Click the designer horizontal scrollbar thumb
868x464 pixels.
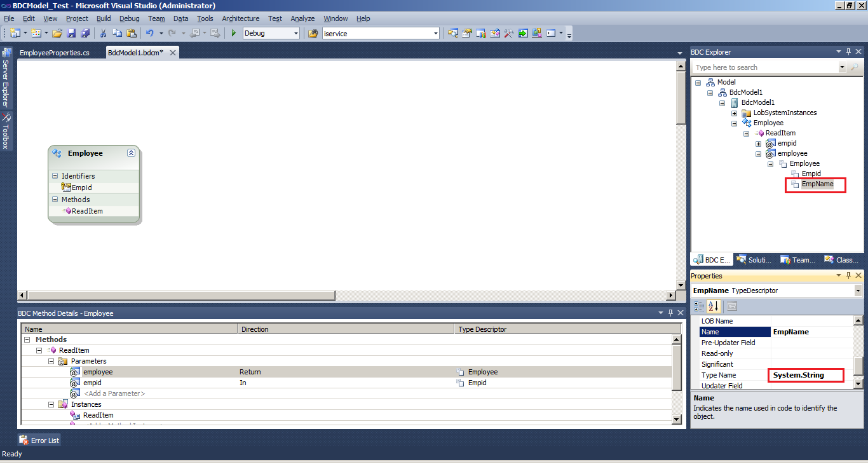point(182,296)
